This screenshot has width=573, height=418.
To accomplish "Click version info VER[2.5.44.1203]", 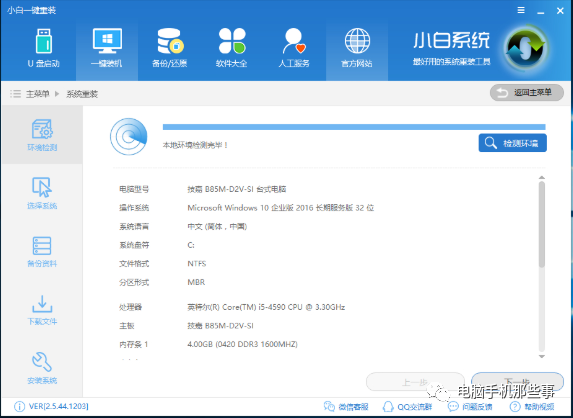I will pos(58,406).
